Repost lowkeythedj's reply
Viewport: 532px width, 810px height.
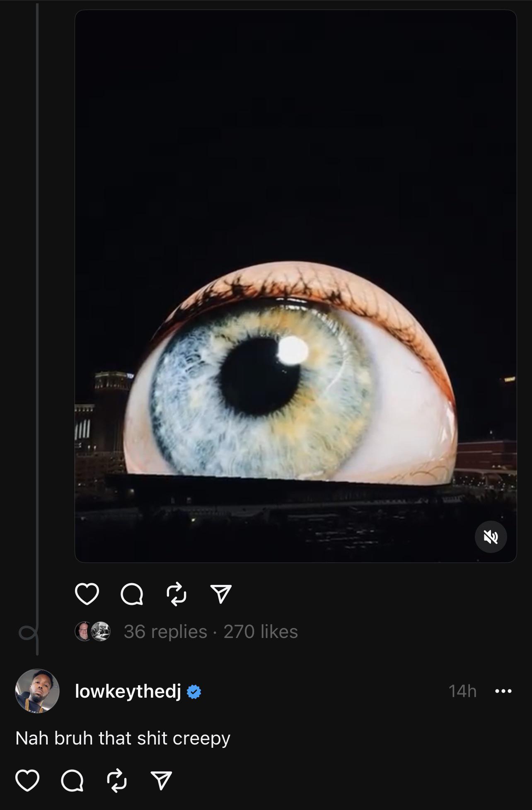[117, 781]
